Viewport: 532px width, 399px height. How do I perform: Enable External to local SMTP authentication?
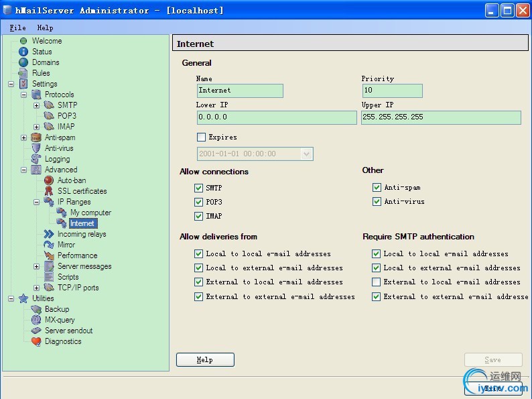point(376,282)
